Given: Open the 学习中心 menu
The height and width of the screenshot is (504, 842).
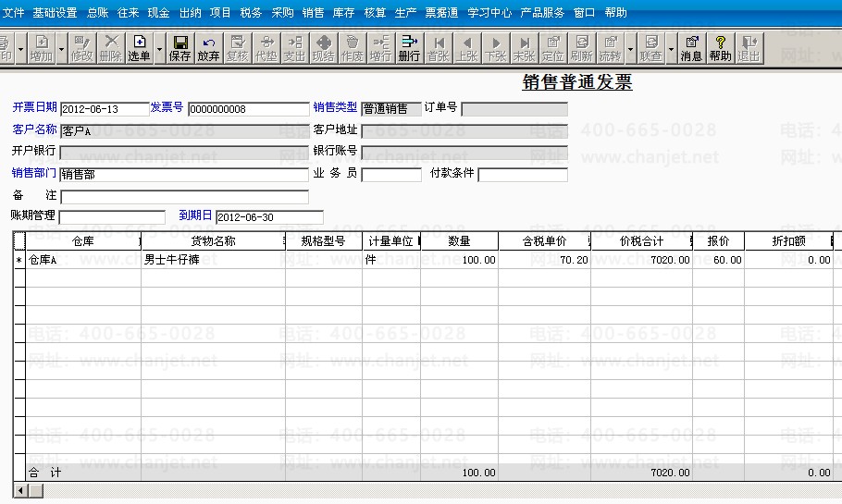Looking at the screenshot, I should pyautogui.click(x=489, y=12).
